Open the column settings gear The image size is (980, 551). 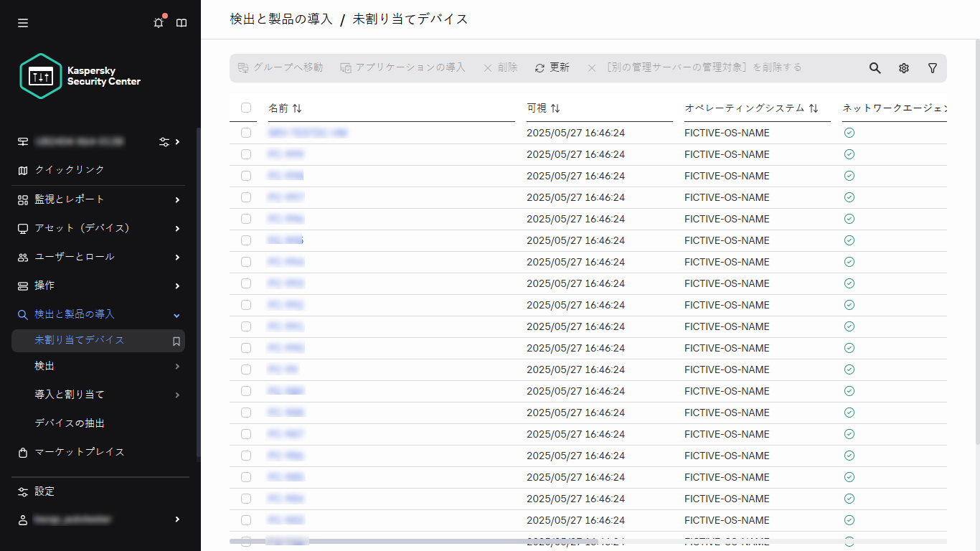click(903, 67)
